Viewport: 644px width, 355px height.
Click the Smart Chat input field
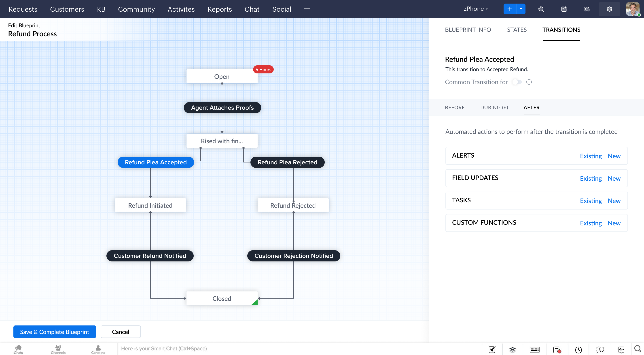click(x=297, y=349)
